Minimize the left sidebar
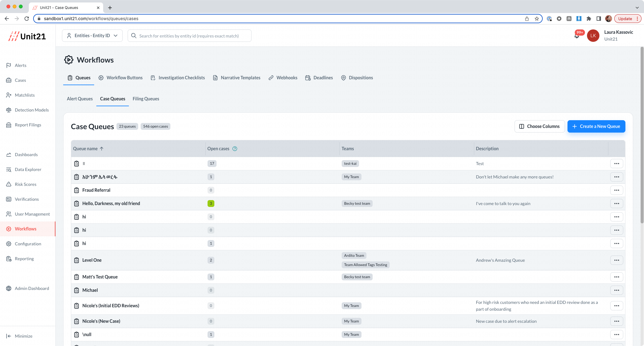This screenshot has width=644, height=346. (x=19, y=336)
